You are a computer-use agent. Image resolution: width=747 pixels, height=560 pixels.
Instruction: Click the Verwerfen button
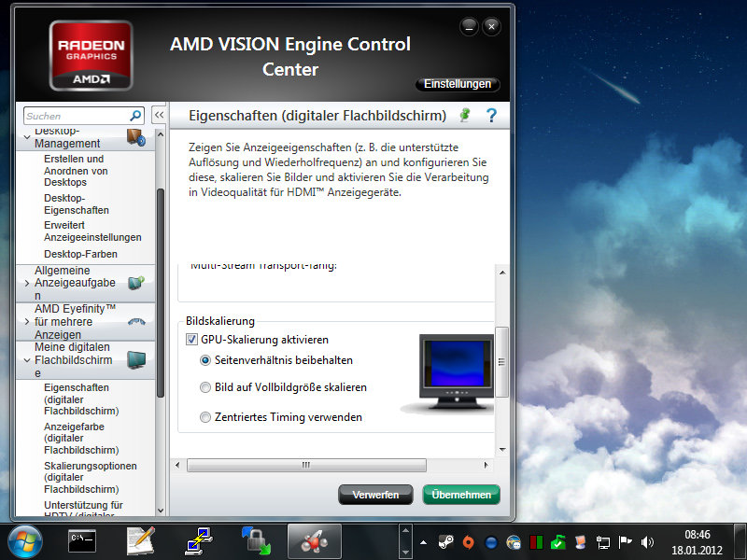(375, 496)
